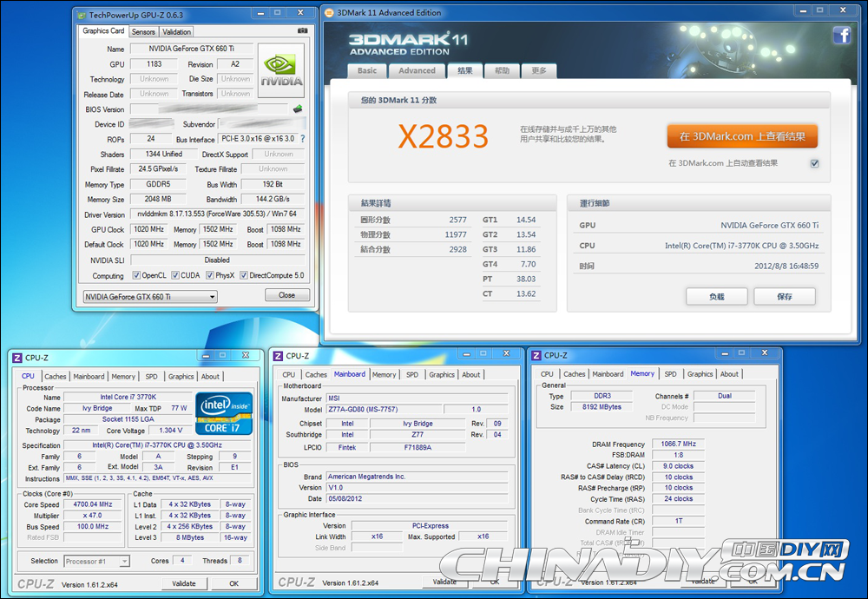Open Caches tab in the CPU-Z processor window
This screenshot has width=868, height=599.
click(56, 377)
